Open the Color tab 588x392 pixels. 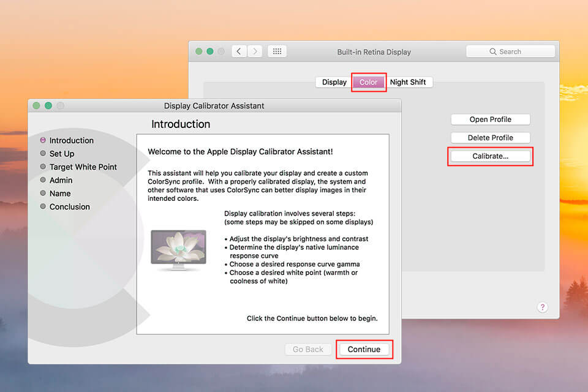coord(369,81)
